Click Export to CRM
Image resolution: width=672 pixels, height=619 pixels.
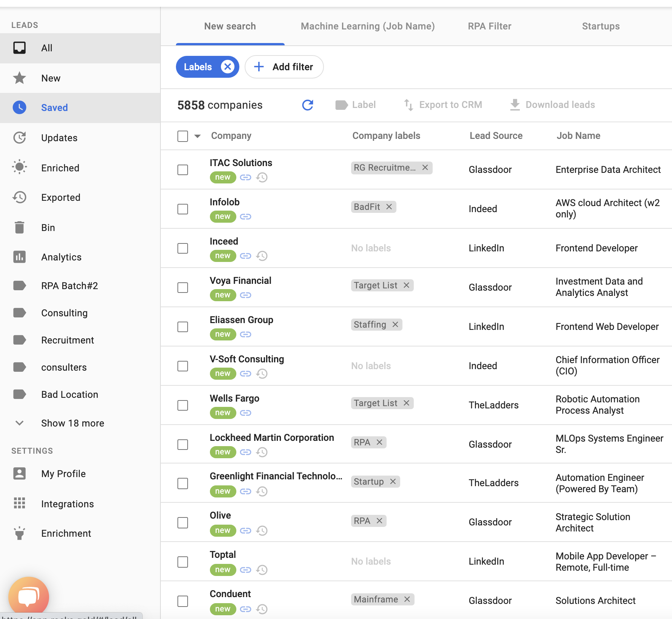(443, 105)
